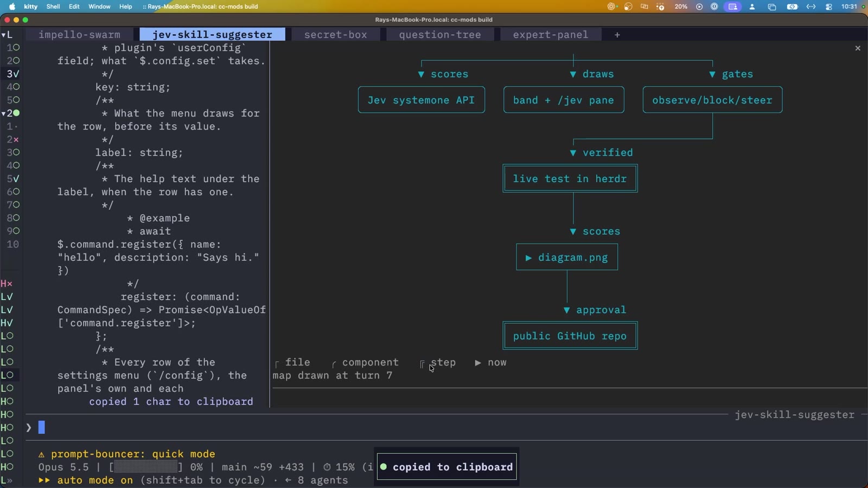Click the 'component' legend entry
This screenshot has height=488, width=868.
pos(365,362)
